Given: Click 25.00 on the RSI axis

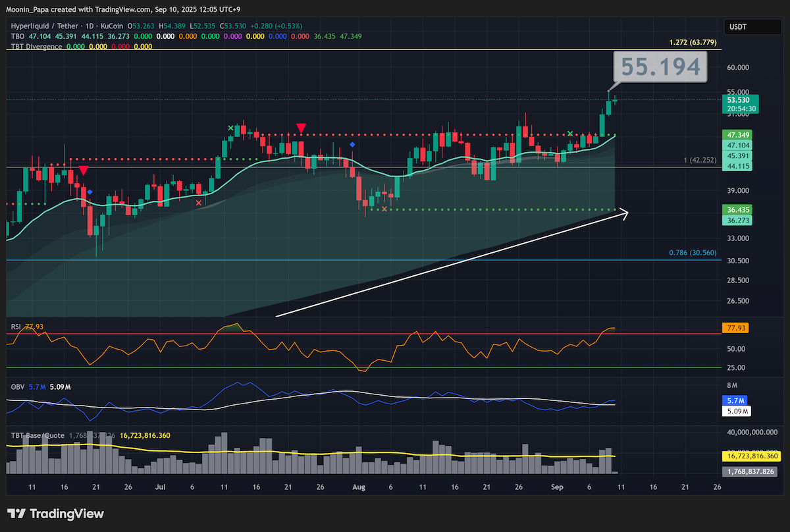Looking at the screenshot, I should click(x=737, y=367).
